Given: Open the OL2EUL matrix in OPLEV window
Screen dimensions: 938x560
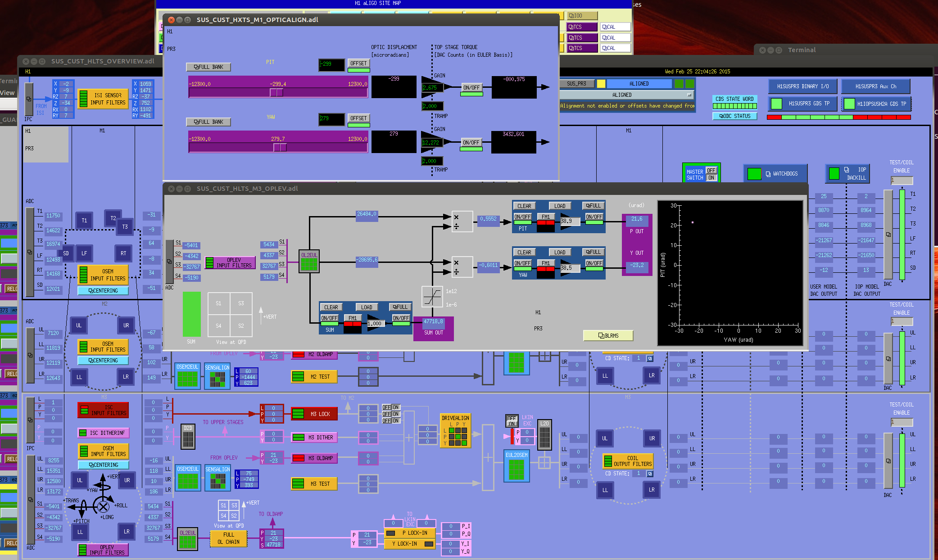Looking at the screenshot, I should click(x=309, y=262).
